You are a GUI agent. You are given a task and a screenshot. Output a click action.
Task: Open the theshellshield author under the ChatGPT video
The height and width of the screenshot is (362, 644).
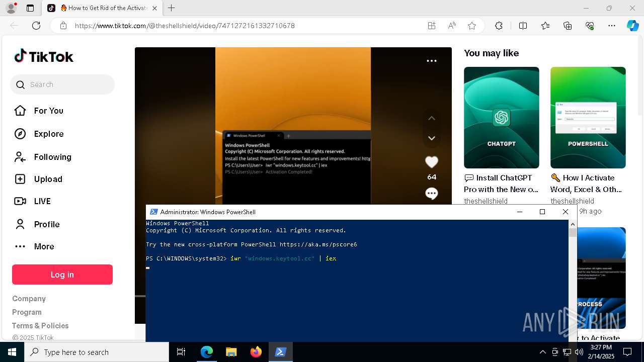coord(486,201)
